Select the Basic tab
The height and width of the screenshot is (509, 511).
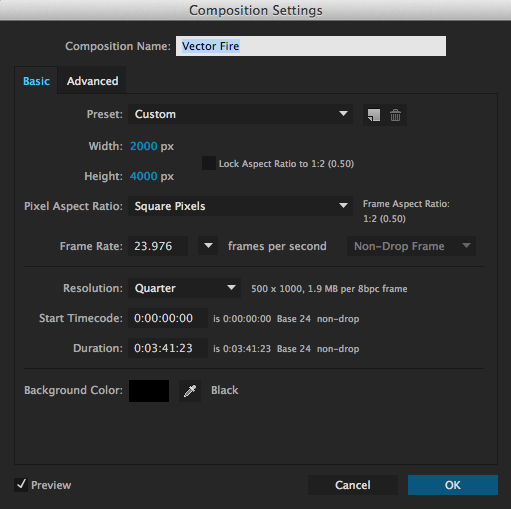36,81
